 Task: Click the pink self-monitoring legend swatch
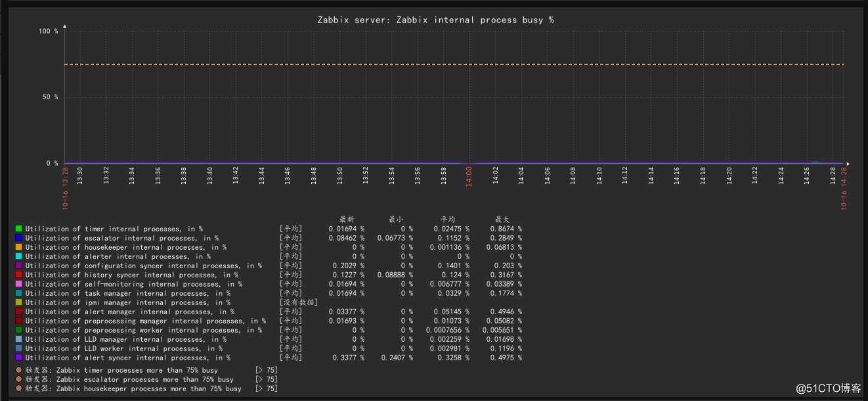pyautogui.click(x=18, y=284)
